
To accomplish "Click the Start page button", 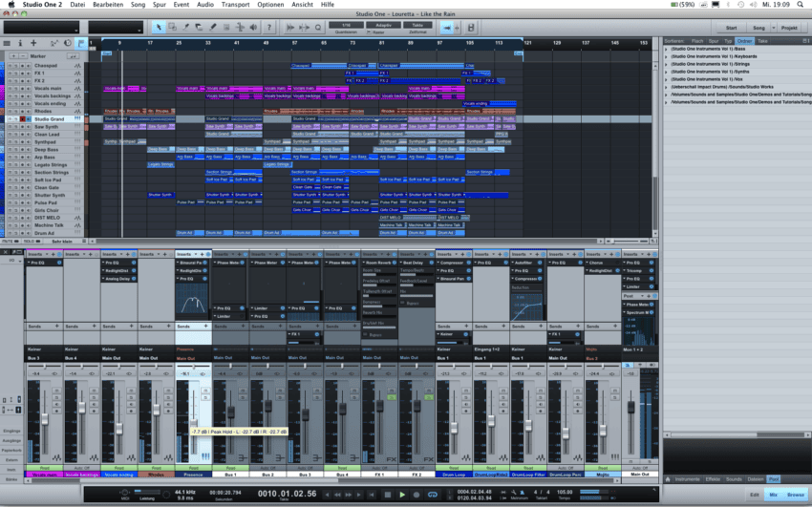I will [731, 28].
